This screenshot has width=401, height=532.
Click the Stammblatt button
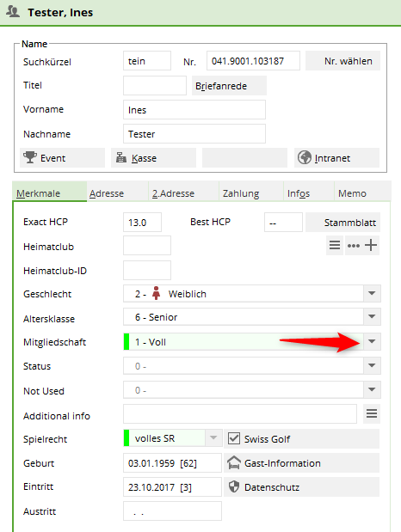click(x=342, y=223)
